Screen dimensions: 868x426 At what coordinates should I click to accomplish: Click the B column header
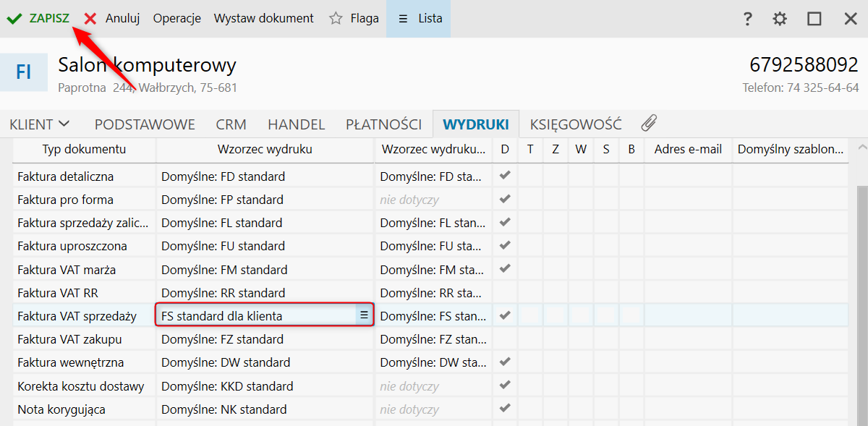(x=631, y=150)
